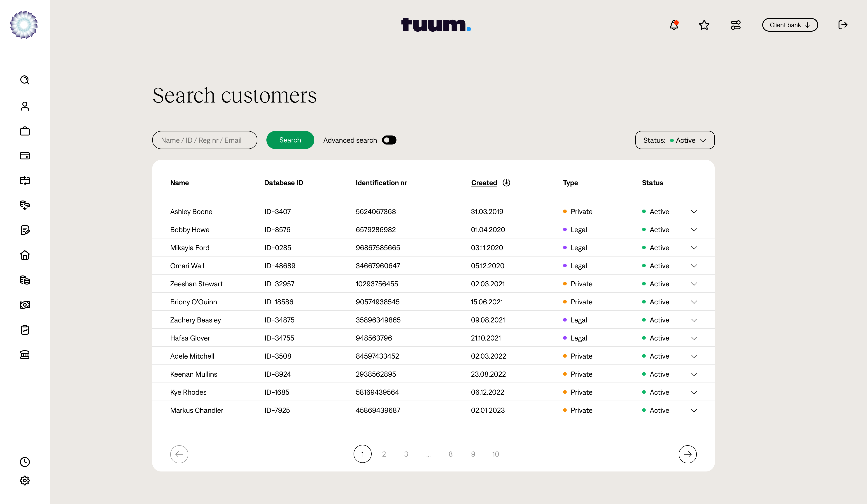This screenshot has width=867, height=504.
Task: Click the card/wallet sidebar icon
Action: pos(25,156)
